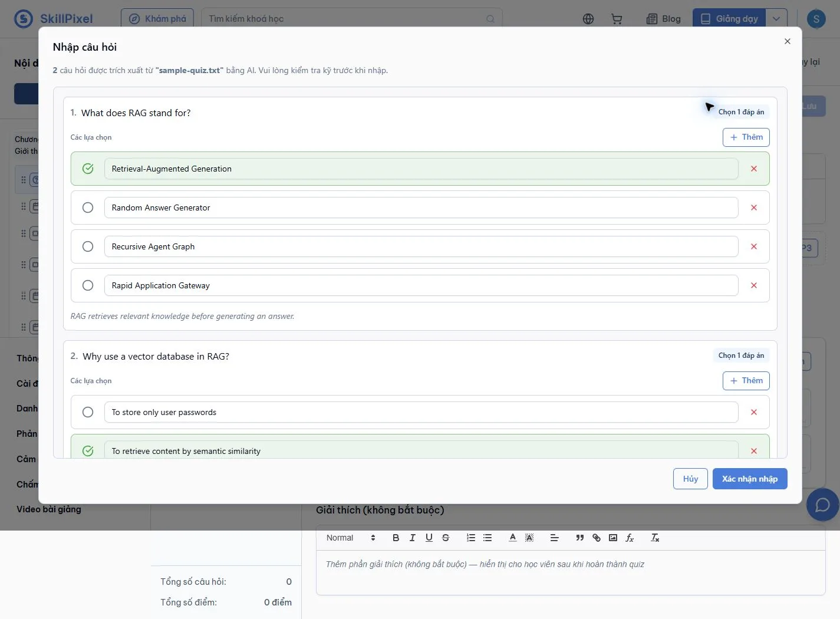The width and height of the screenshot is (840, 619).
Task: Click 'Hủy' to cancel the import
Action: [x=690, y=479]
